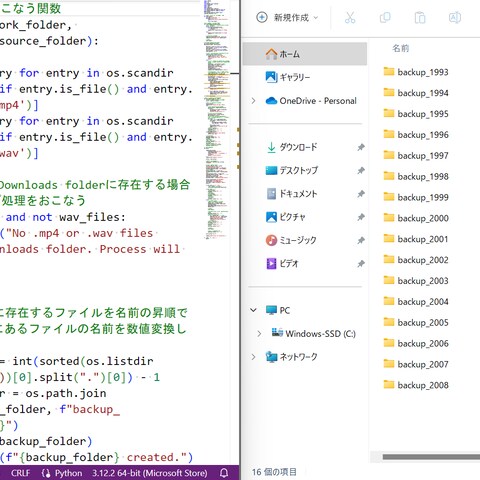Image resolution: width=480 pixels, height=480 pixels.
Task: Click CRLF line ending in status bar
Action: (20, 473)
